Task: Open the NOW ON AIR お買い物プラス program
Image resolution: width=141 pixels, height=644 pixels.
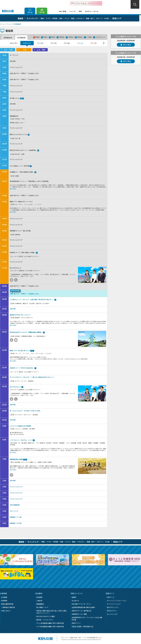Action: (24, 294)
